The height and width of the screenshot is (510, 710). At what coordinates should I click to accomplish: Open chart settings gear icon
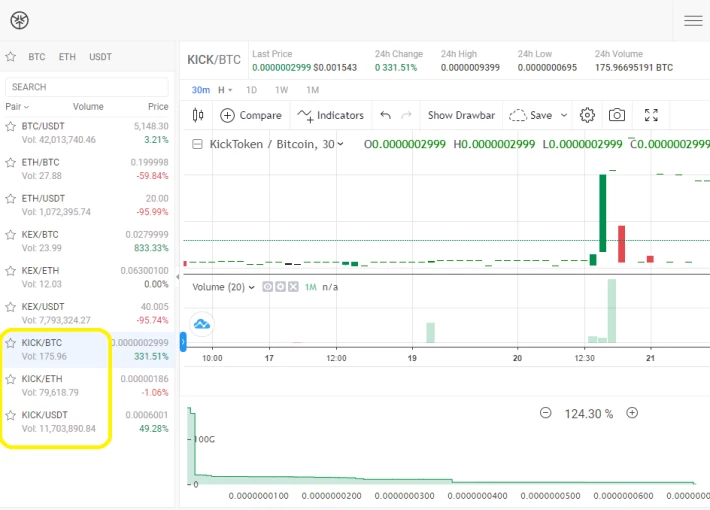point(587,115)
